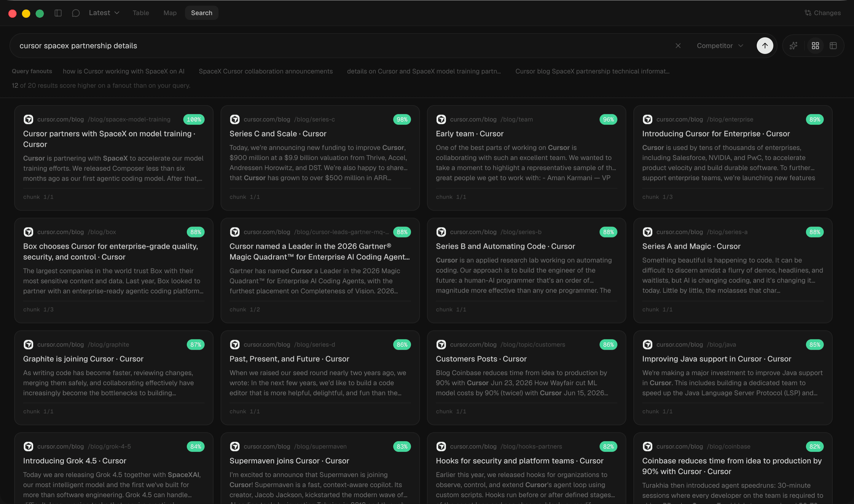This screenshot has width=854, height=504.
Task: Click the 96% score badge
Action: pos(608,119)
